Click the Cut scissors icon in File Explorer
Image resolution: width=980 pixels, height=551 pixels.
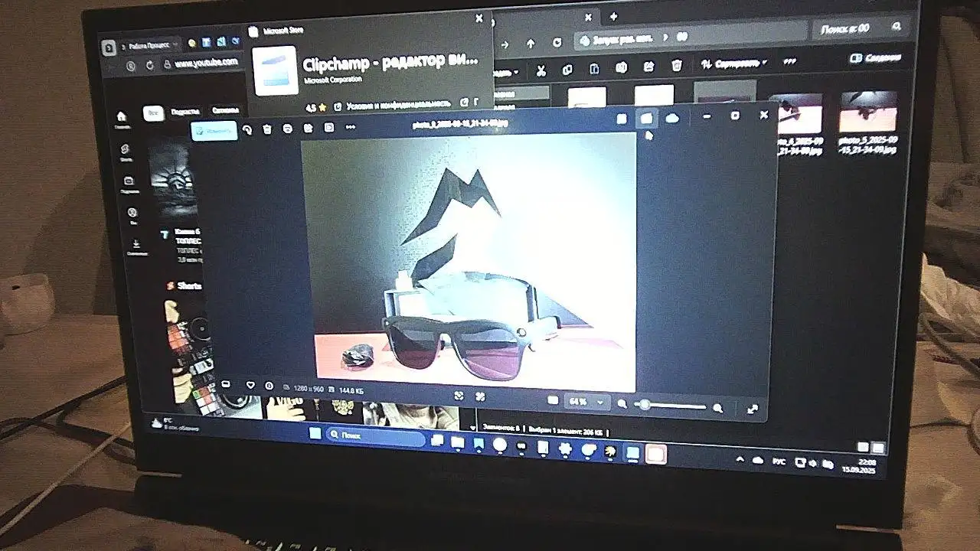tap(541, 70)
